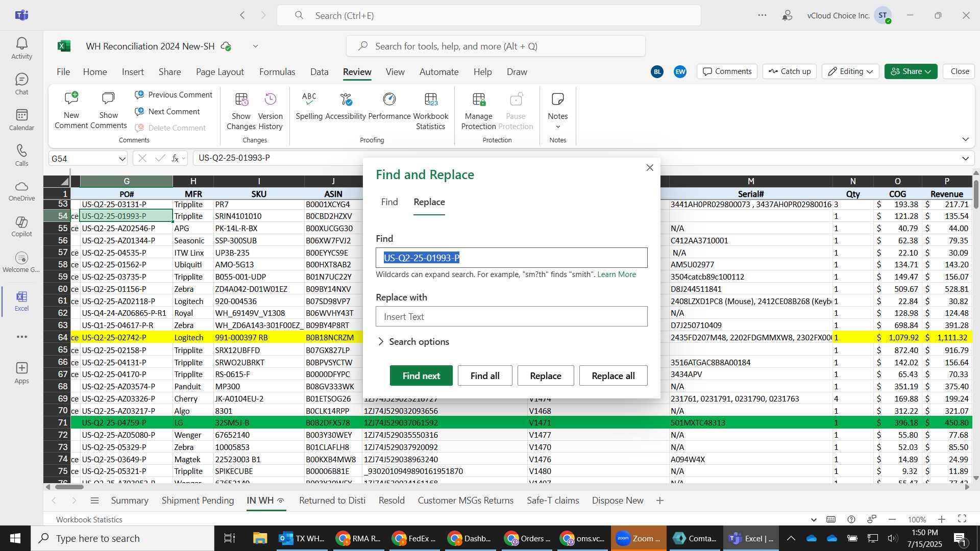Open Notes dropdown in ribbon
Viewport: 980px width, 551px height.
[557, 111]
